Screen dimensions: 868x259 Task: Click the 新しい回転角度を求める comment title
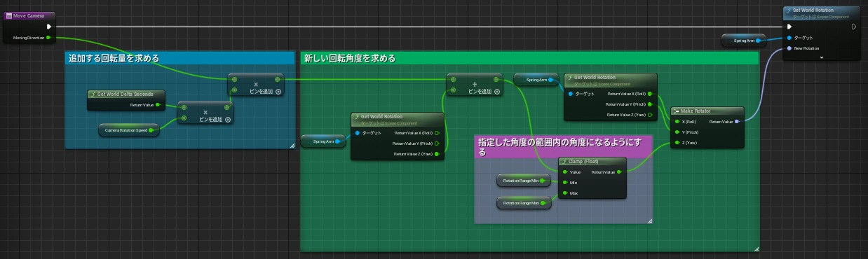point(349,59)
